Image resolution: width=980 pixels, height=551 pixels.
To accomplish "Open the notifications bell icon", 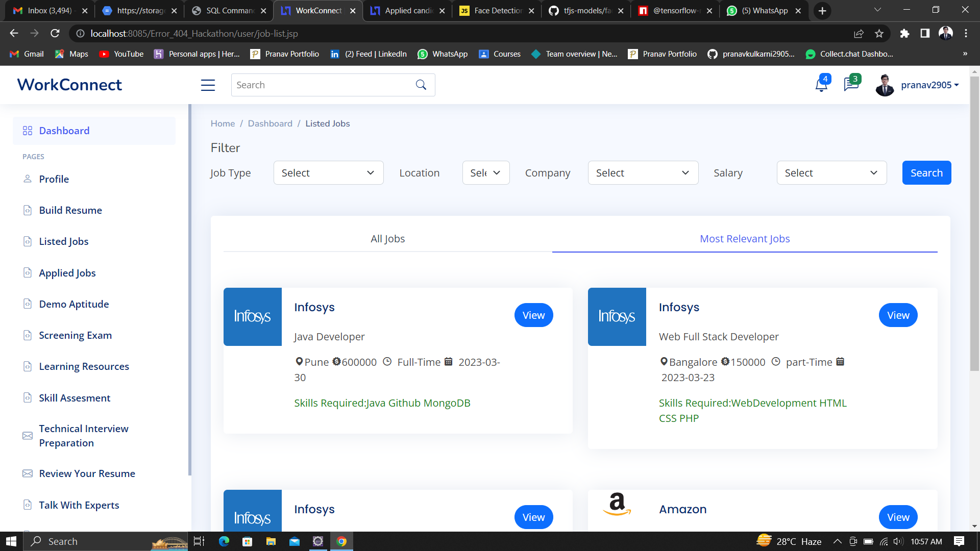I will (x=821, y=85).
